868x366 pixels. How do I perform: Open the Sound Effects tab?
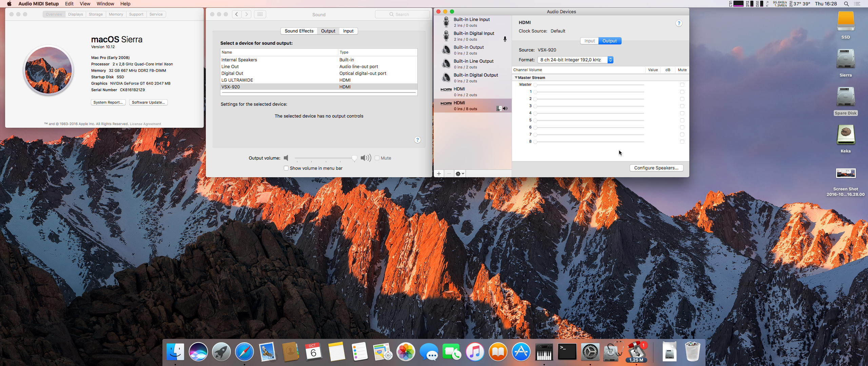(299, 31)
